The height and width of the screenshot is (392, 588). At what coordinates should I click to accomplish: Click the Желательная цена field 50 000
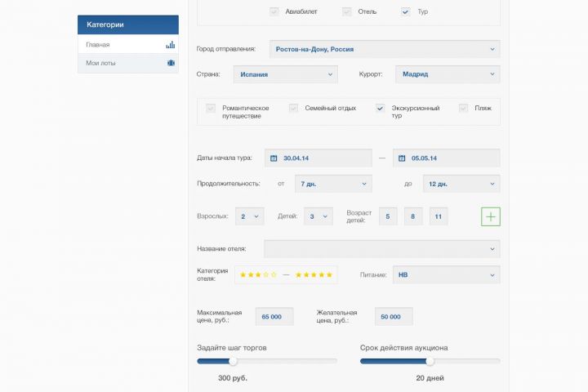[394, 317]
